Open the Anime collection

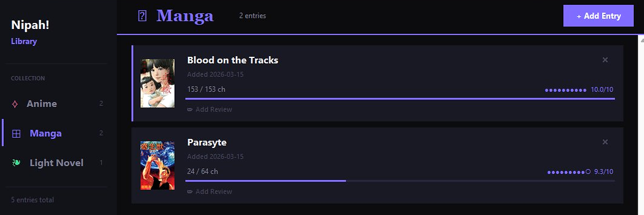pos(42,104)
